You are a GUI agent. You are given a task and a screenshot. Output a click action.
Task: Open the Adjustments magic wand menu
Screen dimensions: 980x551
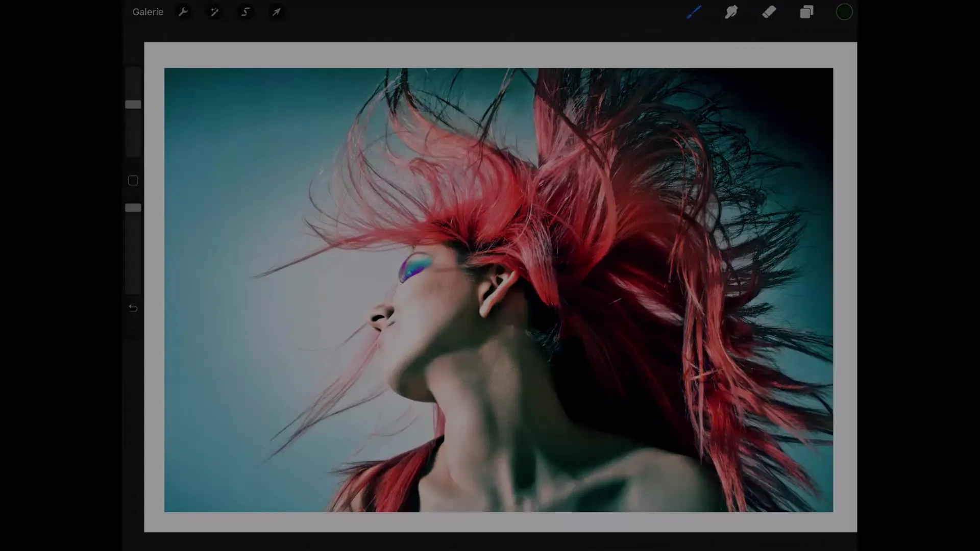point(214,12)
